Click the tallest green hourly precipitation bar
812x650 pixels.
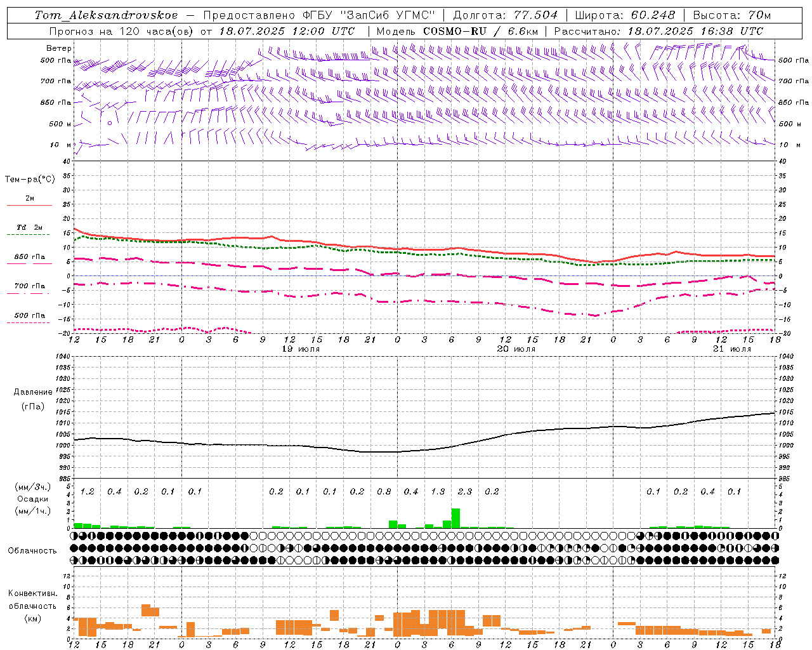pos(455,518)
